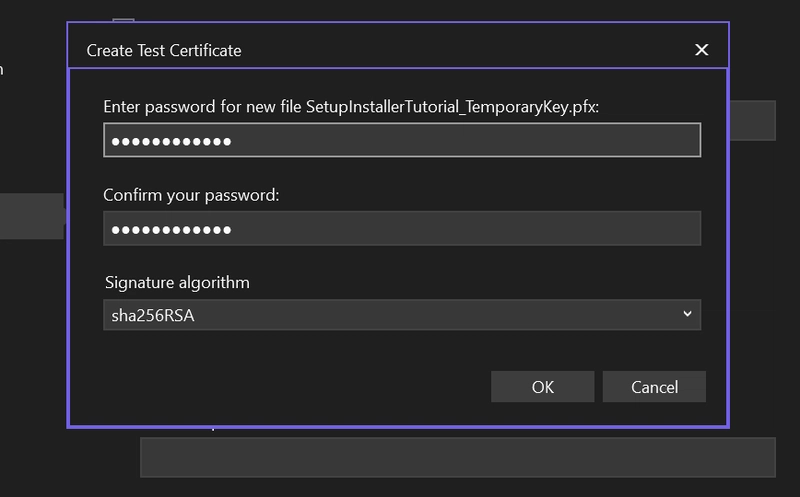This screenshot has width=800, height=497.
Task: Cancel the test certificate creation
Action: (x=654, y=387)
